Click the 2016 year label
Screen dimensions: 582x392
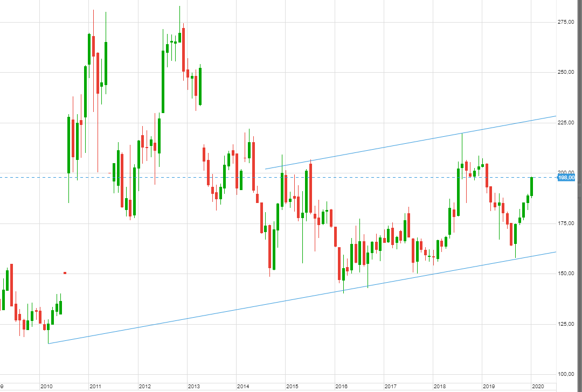(341, 387)
